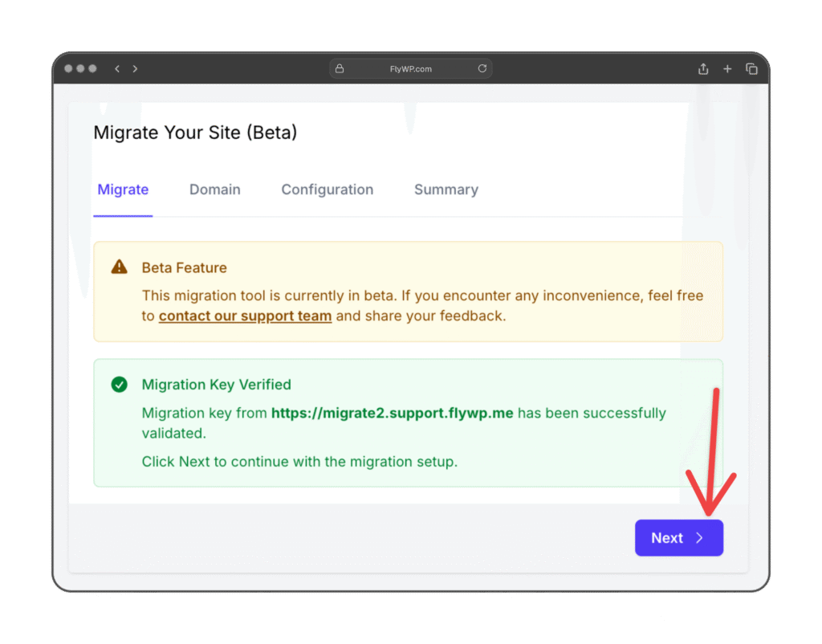This screenshot has width=822, height=644.
Task: Click the migrate2.support.flywp.me URL
Action: [392, 413]
